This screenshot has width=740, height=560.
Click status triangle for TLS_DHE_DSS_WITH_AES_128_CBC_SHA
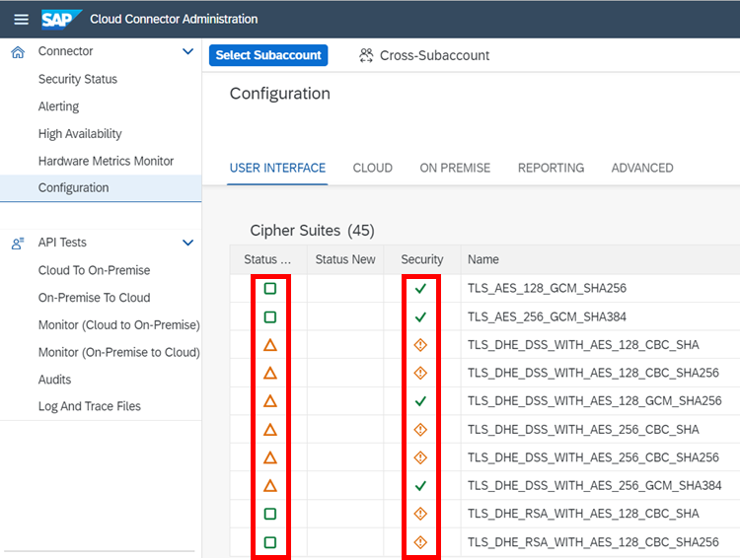[x=270, y=345]
